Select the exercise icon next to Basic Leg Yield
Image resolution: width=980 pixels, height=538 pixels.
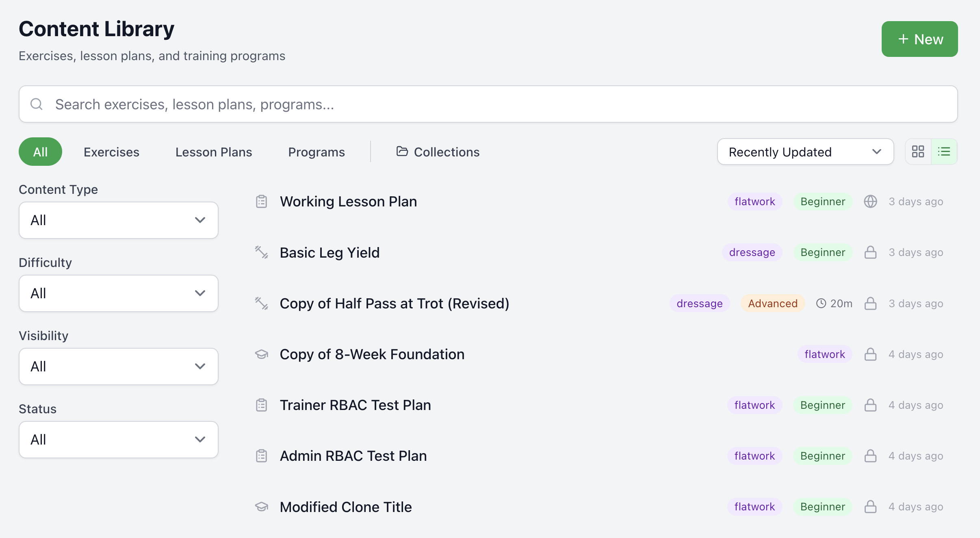click(x=262, y=252)
